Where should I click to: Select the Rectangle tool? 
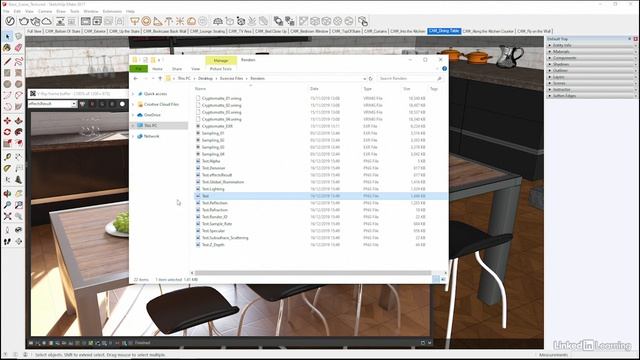7,73
